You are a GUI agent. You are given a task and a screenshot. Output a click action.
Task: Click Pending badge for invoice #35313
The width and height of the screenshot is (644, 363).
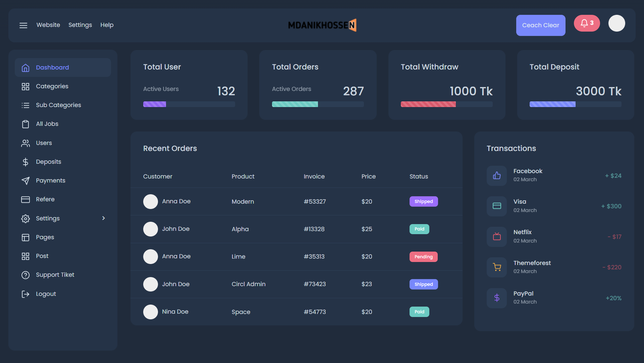pos(423,257)
